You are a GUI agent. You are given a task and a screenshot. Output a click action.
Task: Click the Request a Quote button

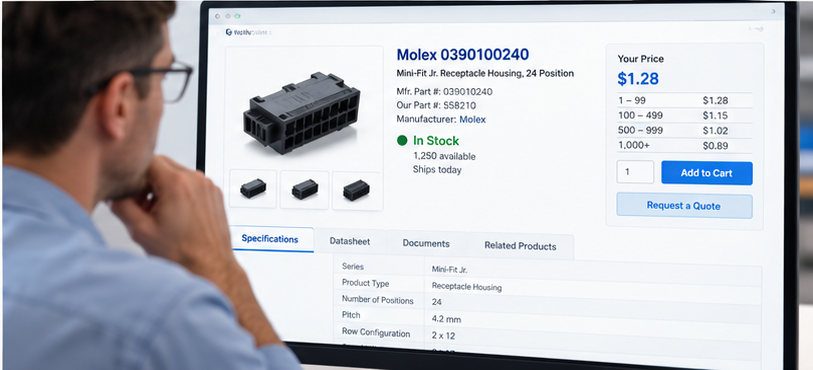[684, 206]
